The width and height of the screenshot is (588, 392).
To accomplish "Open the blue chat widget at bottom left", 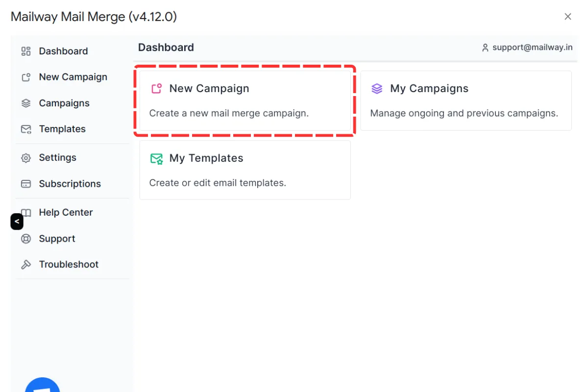I will pos(43,387).
